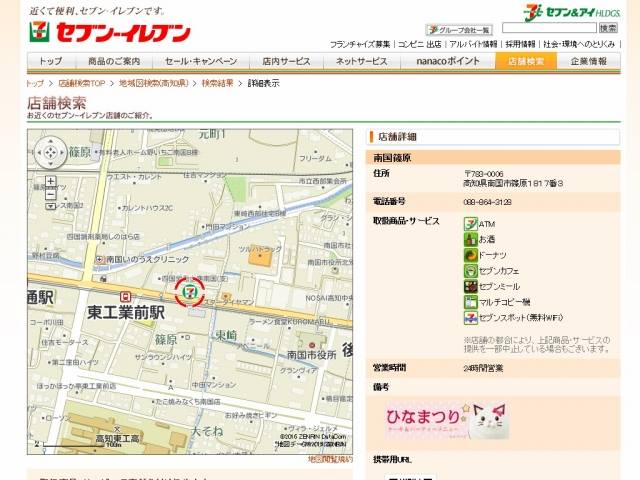
Task: Open the フランチャイズ募集 link
Action: [x=360, y=44]
